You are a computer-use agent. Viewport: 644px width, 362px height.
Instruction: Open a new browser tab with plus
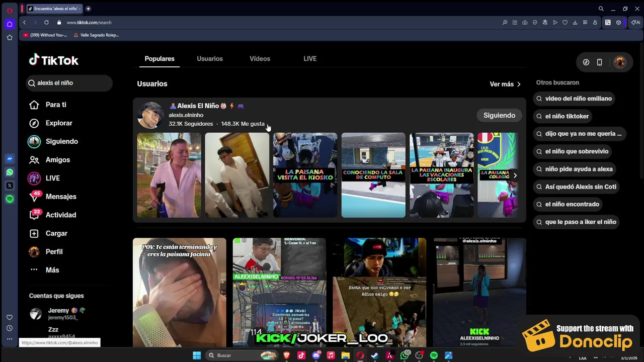[x=88, y=9]
